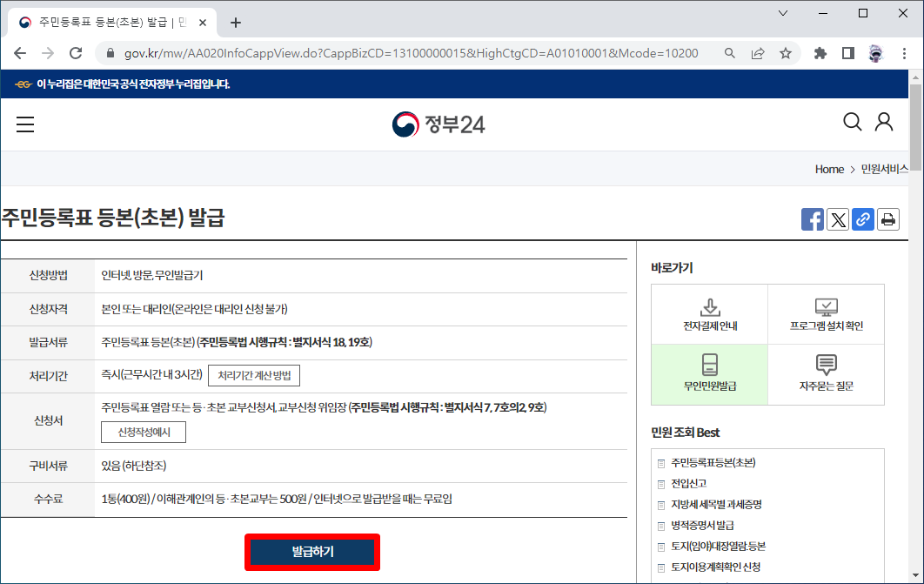Toggle Chrome side panel icon

pos(848,54)
